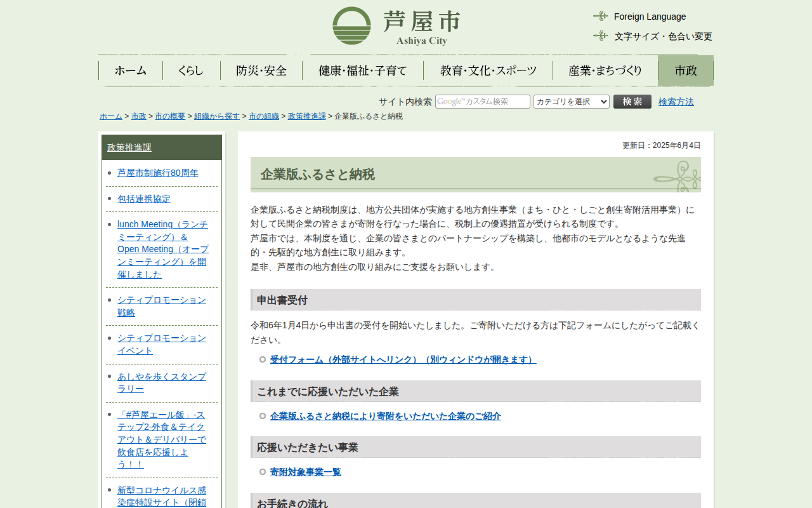Screen dimensions: 812x508
Task: Open the くらし navigation tab
Action: coord(191,70)
